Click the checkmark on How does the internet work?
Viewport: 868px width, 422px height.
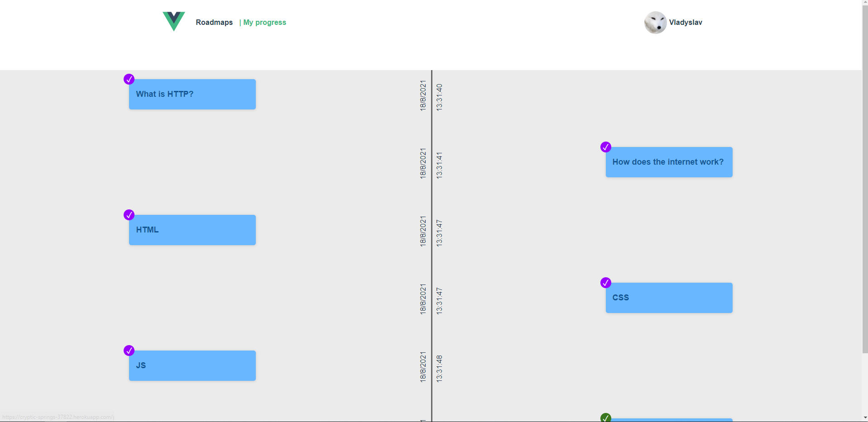606,147
